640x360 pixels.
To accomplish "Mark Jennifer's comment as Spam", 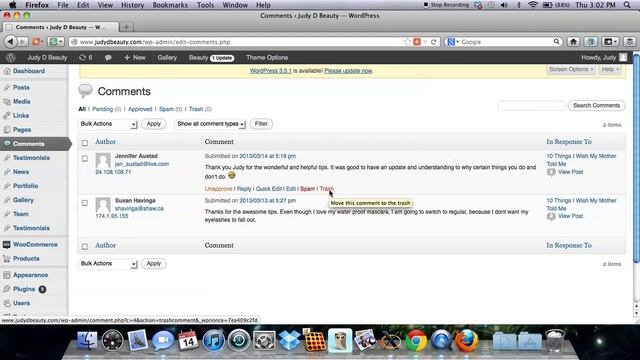I will click(x=307, y=189).
